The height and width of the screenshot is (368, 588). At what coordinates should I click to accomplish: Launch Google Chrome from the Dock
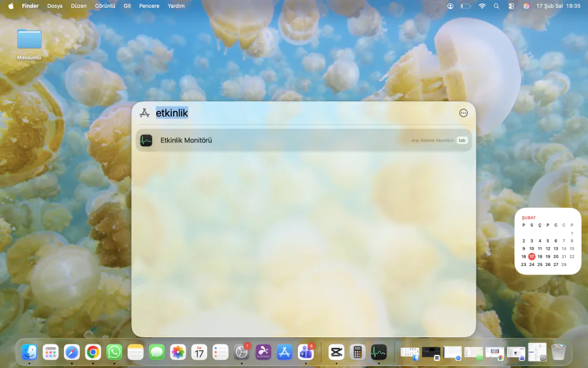pyautogui.click(x=93, y=352)
